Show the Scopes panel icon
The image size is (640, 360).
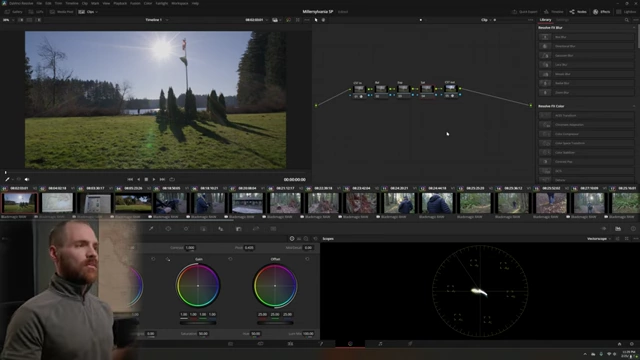(x=618, y=229)
